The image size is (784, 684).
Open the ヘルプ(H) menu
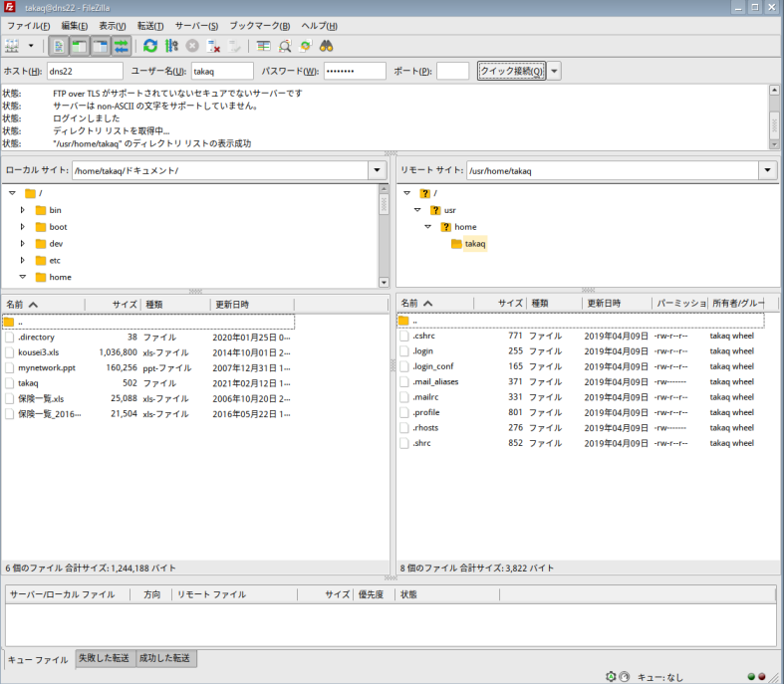coord(319,26)
